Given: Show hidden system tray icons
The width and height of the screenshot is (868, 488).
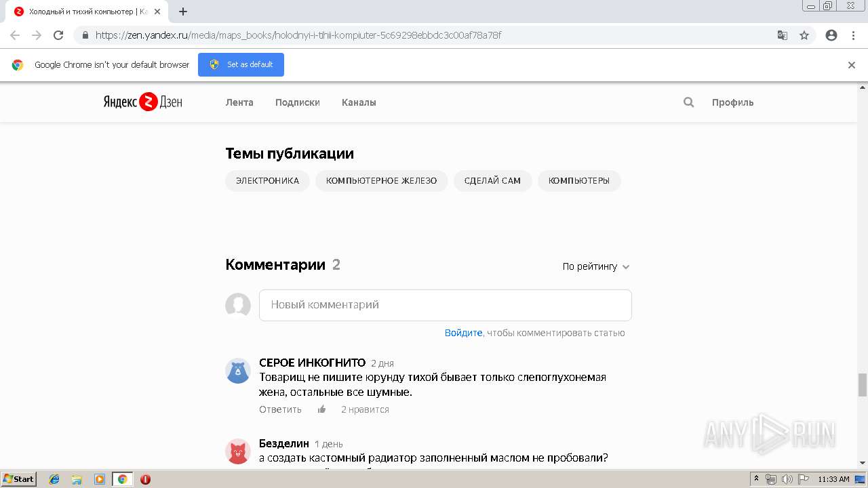Looking at the screenshot, I should pos(757,479).
